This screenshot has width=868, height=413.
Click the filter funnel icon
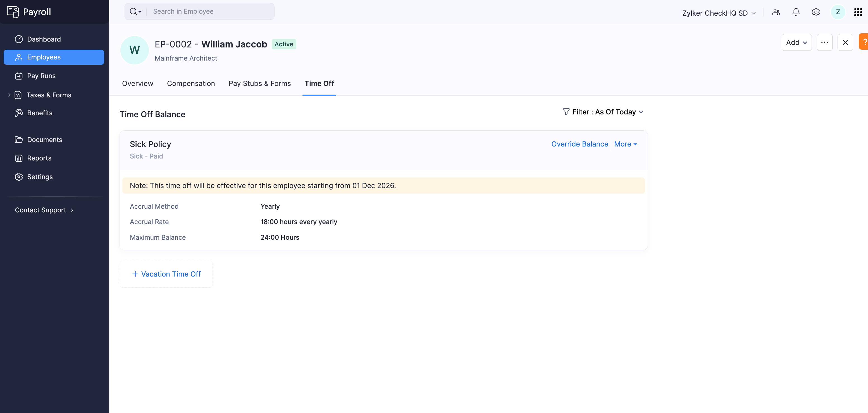(x=566, y=112)
